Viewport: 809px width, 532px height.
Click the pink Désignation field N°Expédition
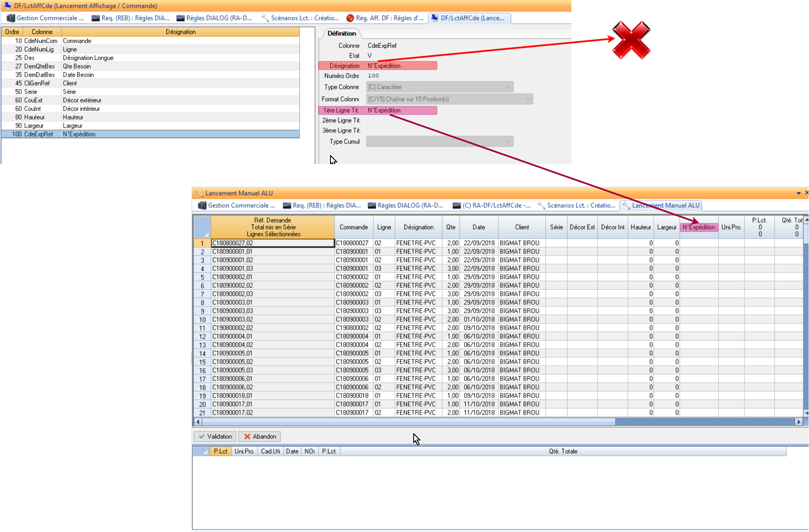coord(401,66)
